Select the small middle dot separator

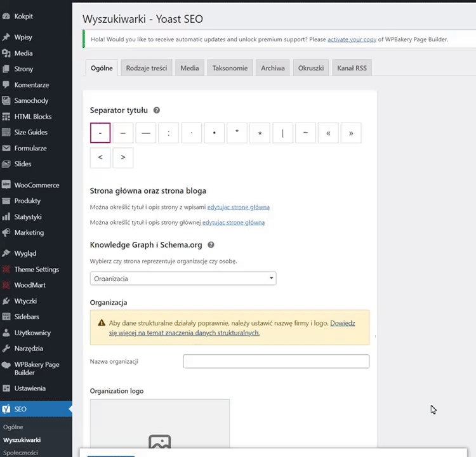pyautogui.click(x=192, y=133)
